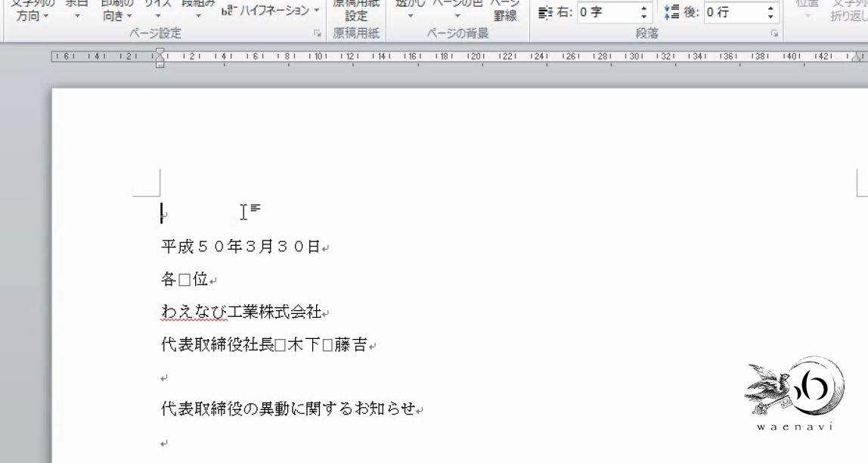Decrease the 後 spacing with down arrow

point(771,16)
